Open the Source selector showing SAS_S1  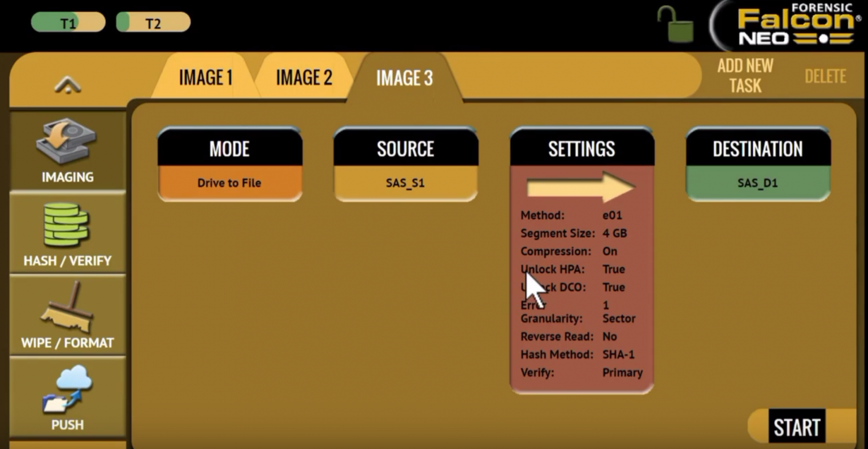pyautogui.click(x=406, y=164)
